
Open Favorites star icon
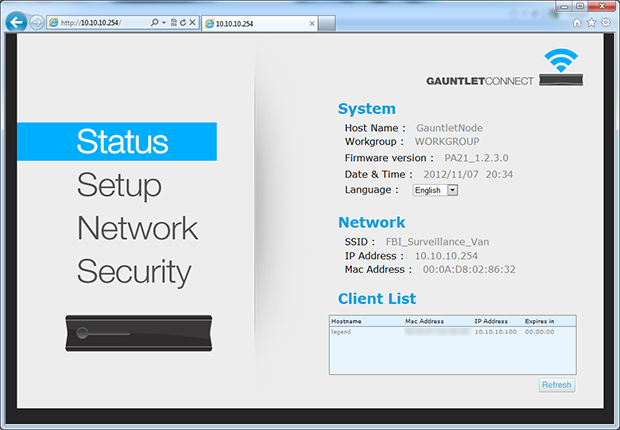click(591, 22)
